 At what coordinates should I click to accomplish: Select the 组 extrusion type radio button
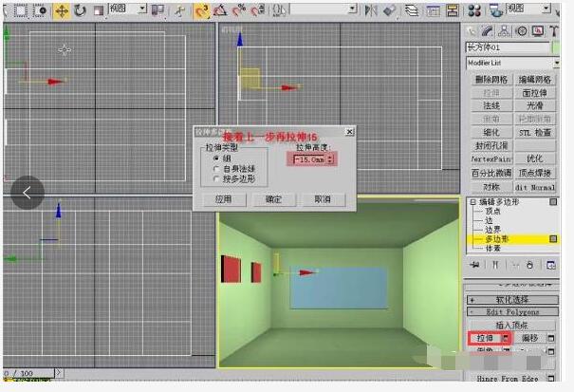(216, 159)
